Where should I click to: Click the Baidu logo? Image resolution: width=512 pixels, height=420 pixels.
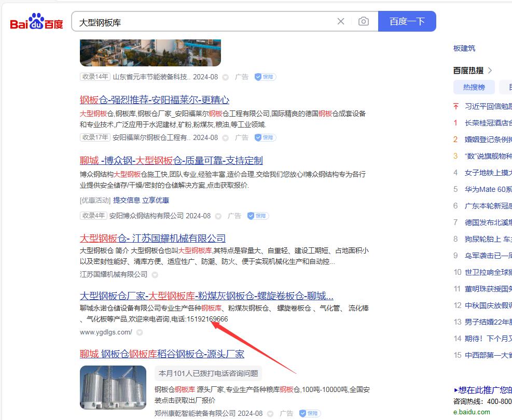click(x=36, y=22)
